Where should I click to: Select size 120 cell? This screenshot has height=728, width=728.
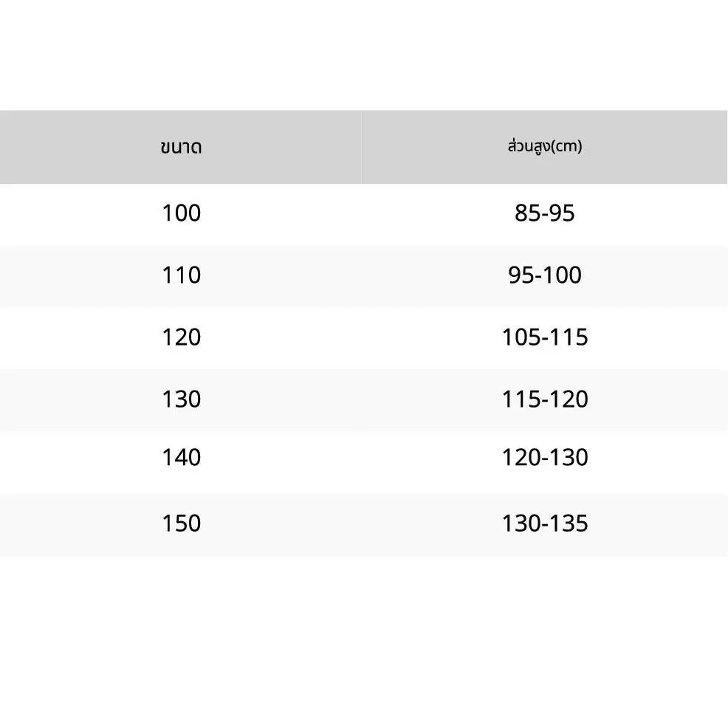coord(181,337)
